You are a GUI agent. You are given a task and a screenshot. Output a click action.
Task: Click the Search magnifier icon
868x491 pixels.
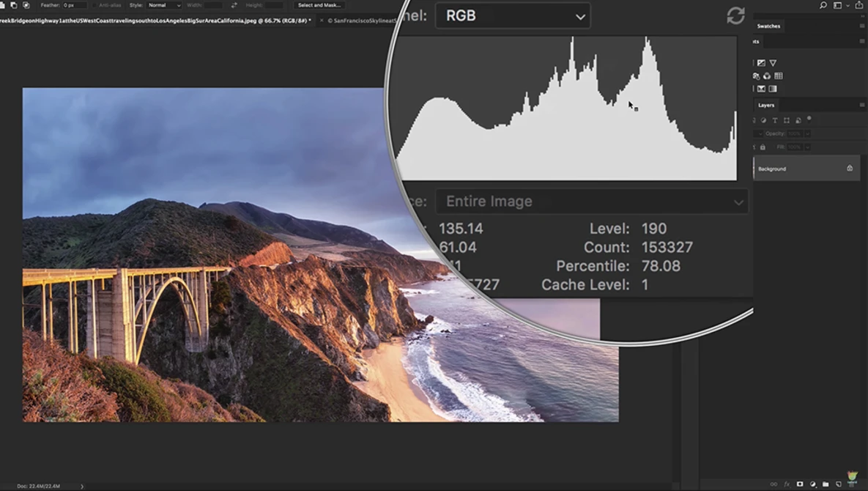click(823, 5)
